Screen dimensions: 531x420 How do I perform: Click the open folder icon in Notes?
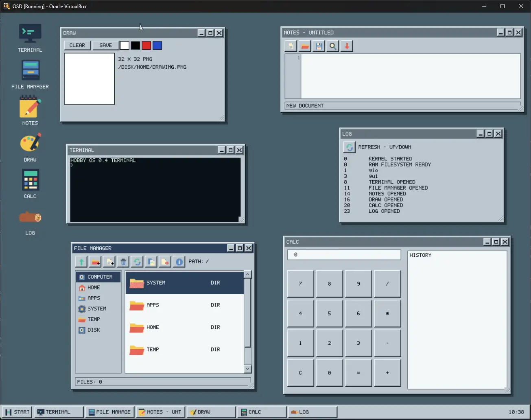click(305, 46)
